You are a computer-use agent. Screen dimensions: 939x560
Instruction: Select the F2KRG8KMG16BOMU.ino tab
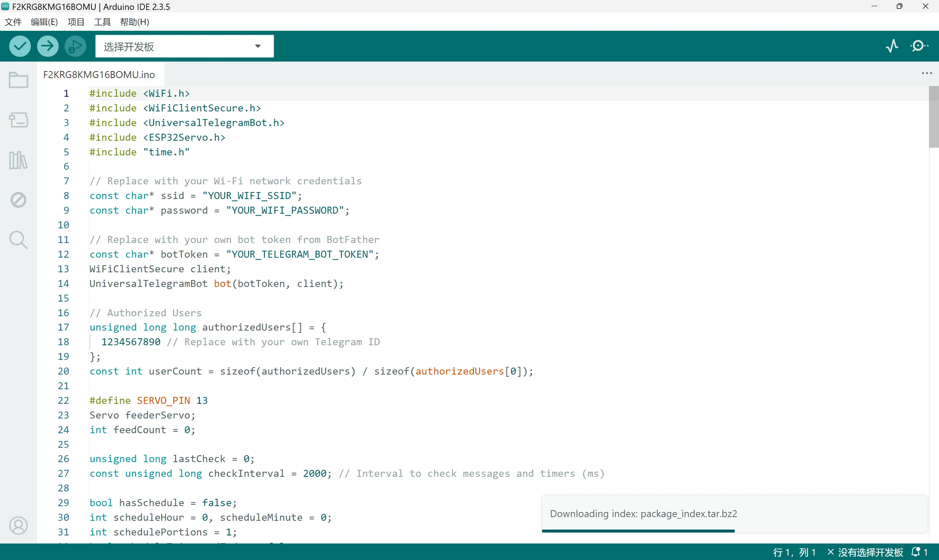(x=99, y=75)
